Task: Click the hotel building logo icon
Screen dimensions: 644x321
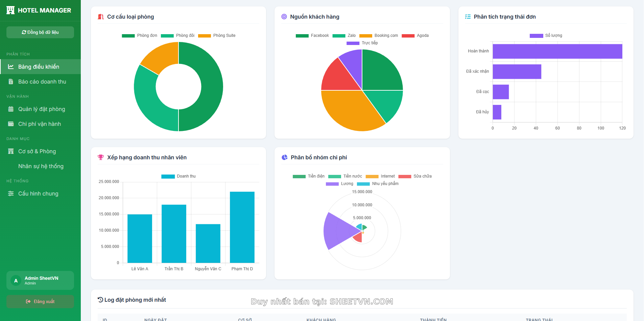Action: pyautogui.click(x=10, y=10)
